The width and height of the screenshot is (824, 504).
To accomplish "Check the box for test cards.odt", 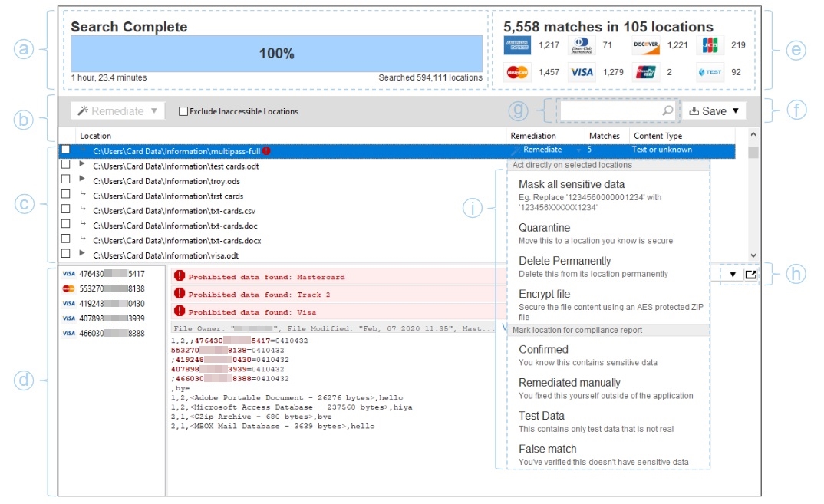I will coord(65,166).
